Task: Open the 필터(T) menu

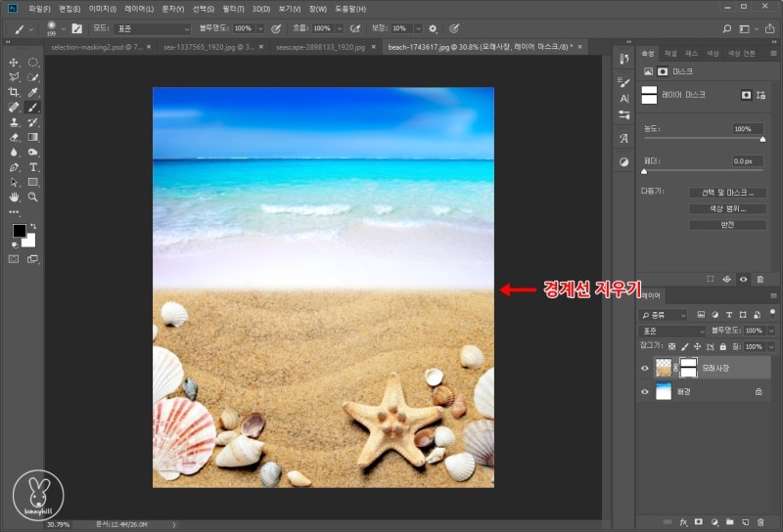Action: [x=231, y=9]
